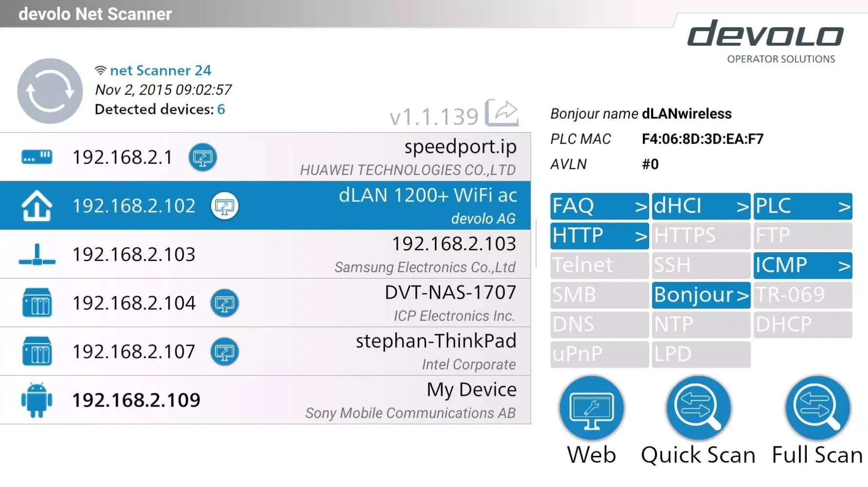Viewport: 868px width, 487px height.
Task: Tap the Web round icon
Action: pos(592,408)
